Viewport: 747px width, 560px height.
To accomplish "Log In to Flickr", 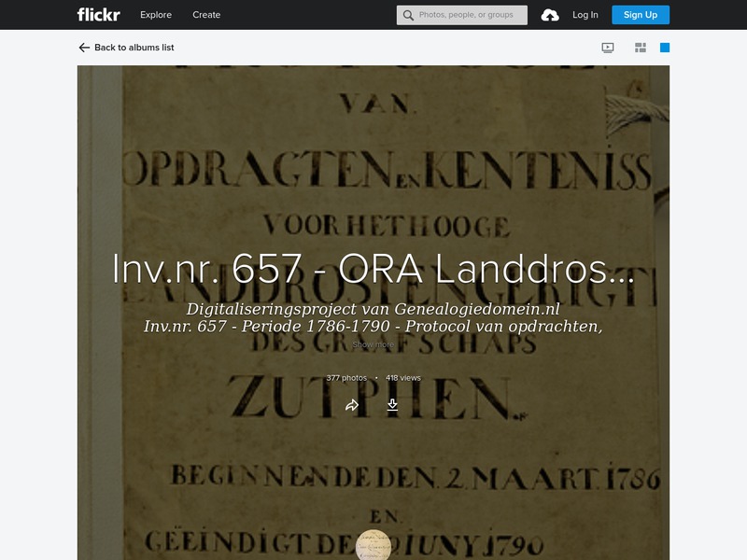I will (x=585, y=14).
